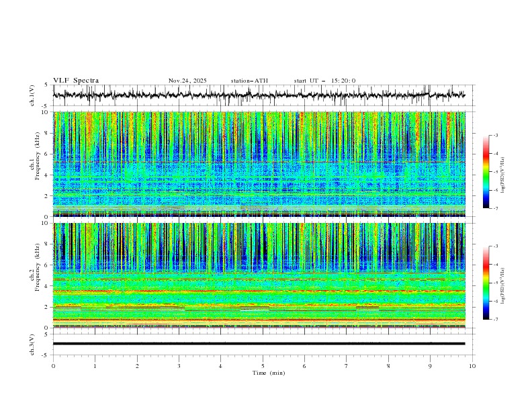
Task: Click the "5" tick on time axis
Action: pos(263,366)
